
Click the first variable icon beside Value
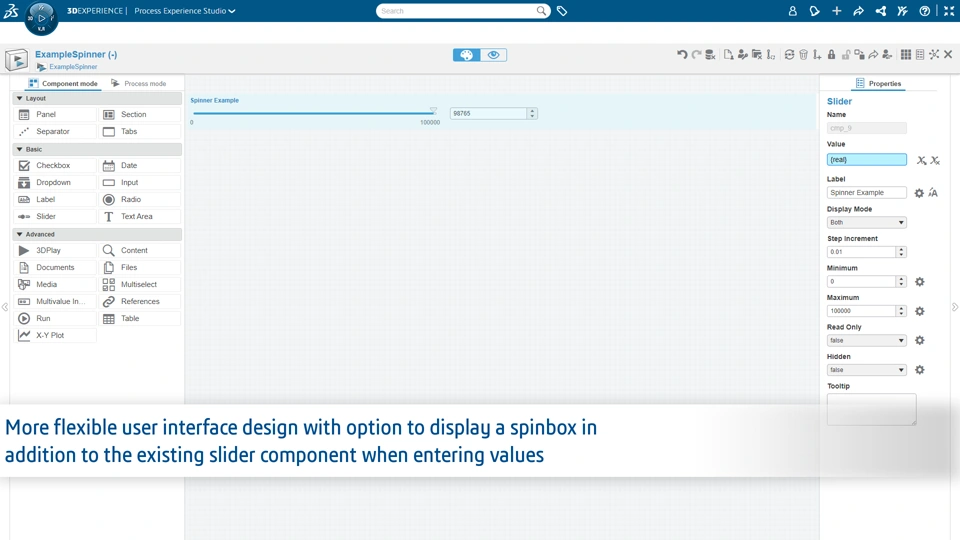[x=921, y=160]
